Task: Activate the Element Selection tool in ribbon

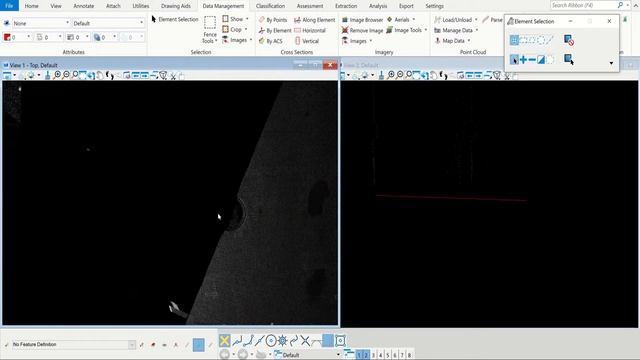Action: point(175,19)
